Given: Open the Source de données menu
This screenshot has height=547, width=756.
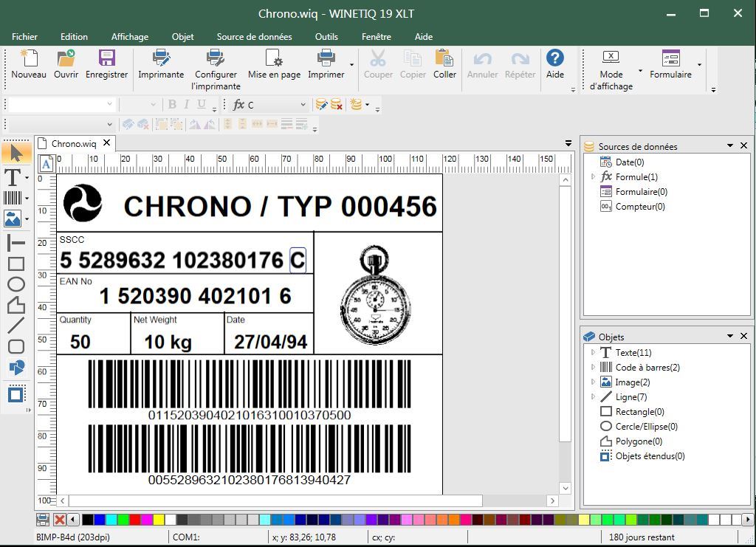Looking at the screenshot, I should point(254,37).
